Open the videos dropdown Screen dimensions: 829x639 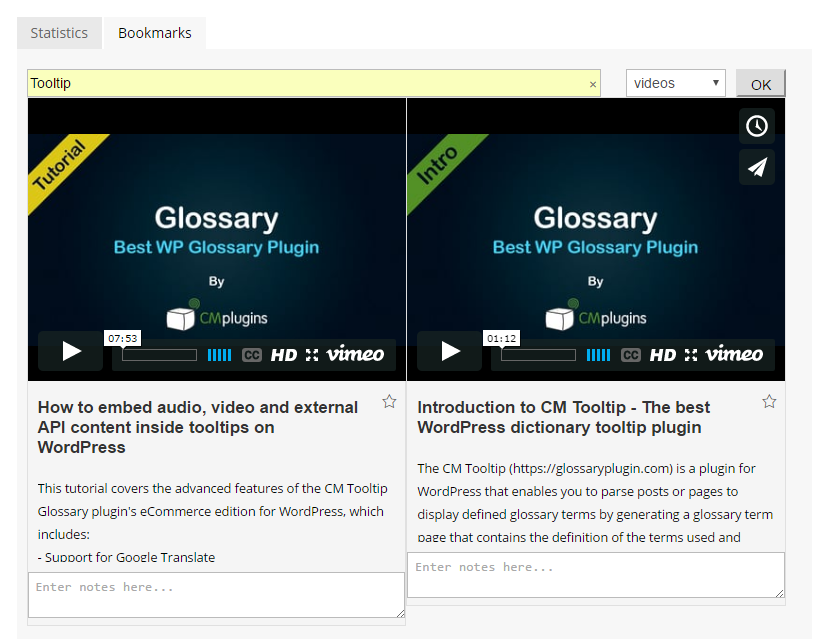676,83
